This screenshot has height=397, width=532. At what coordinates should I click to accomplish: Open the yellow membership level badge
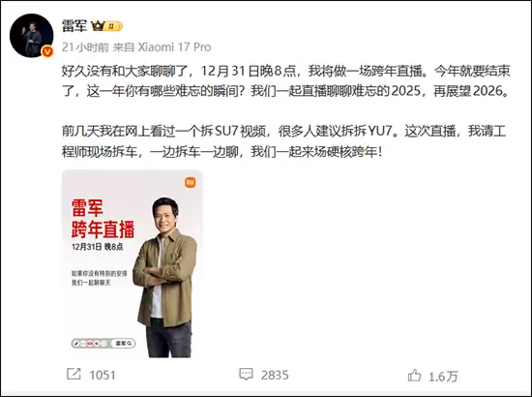[x=113, y=26]
